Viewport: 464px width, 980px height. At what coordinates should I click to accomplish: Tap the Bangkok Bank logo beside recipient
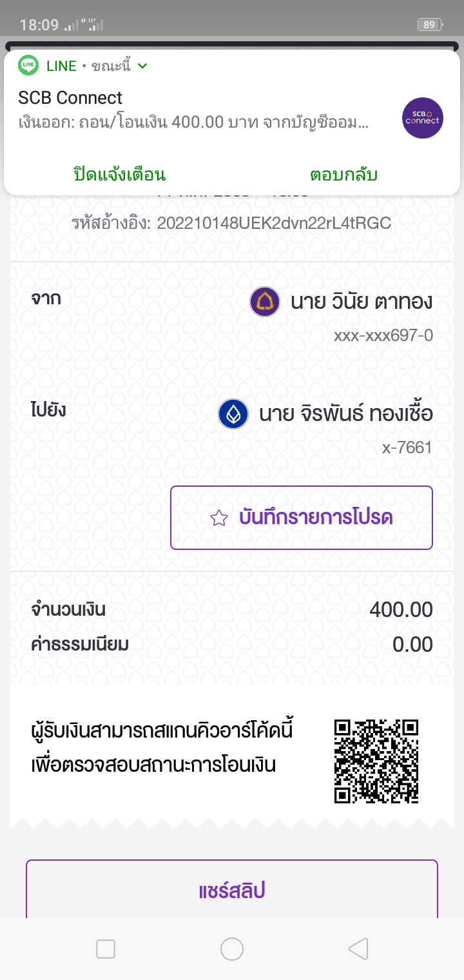pos(233,414)
